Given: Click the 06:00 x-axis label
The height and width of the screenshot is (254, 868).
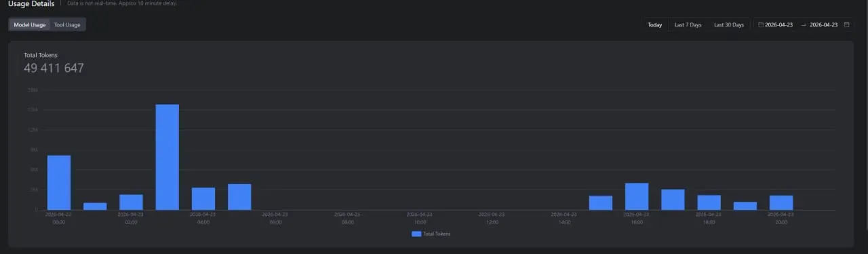Looking at the screenshot, I should [275, 218].
